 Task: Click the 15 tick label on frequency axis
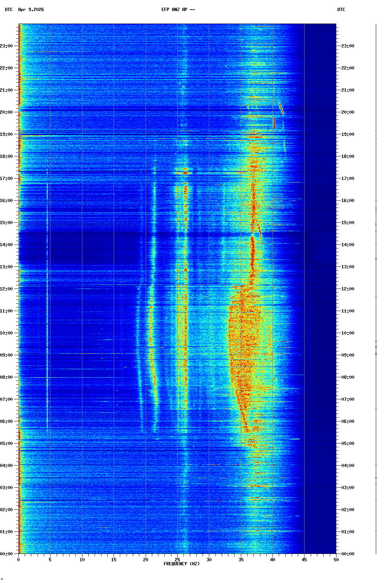(114, 560)
